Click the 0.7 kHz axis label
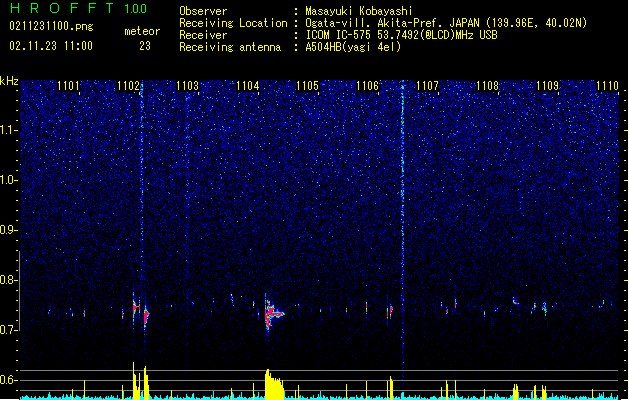The height and width of the screenshot is (400, 629). 9,330
